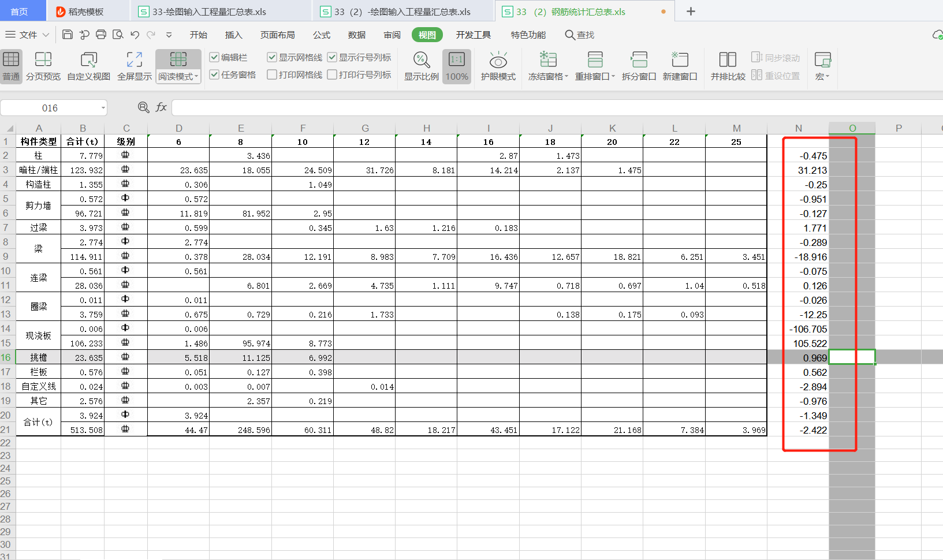Click the Print icon in quick toolbar
Image resolution: width=943 pixels, height=560 pixels.
pyautogui.click(x=101, y=35)
